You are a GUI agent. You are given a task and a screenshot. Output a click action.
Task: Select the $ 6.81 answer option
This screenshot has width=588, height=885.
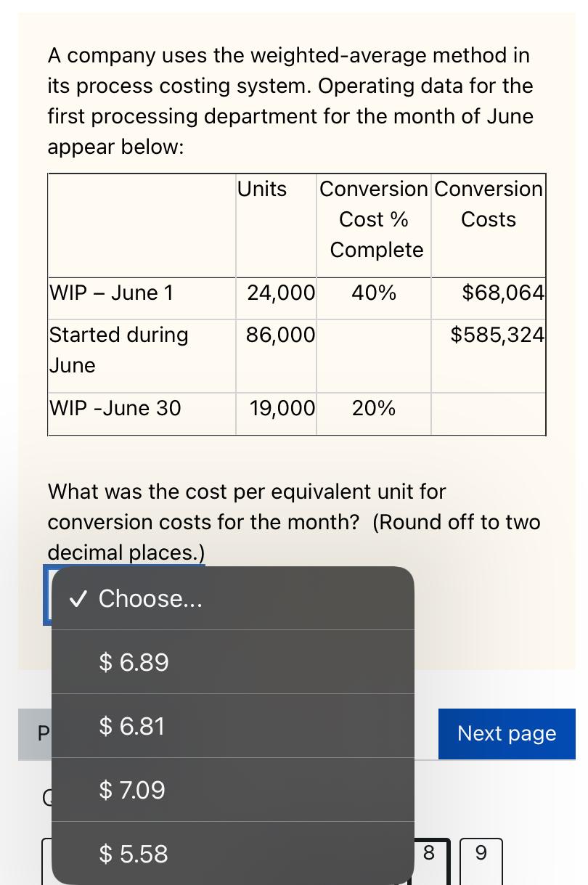tap(131, 726)
